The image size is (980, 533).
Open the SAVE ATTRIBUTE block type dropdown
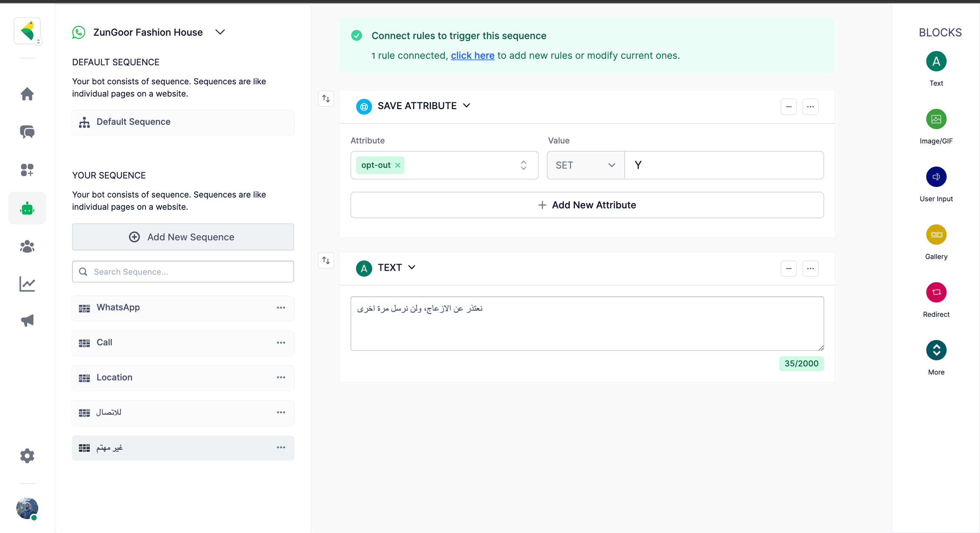467,106
